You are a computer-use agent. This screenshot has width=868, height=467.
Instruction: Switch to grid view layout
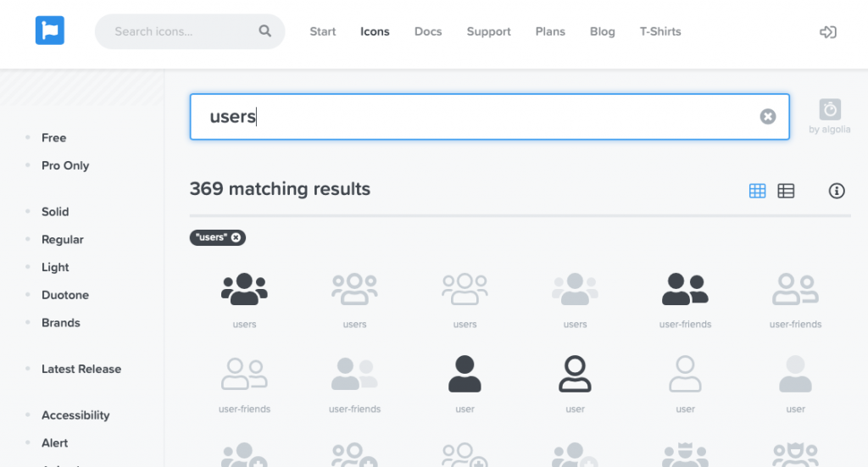[x=758, y=191]
